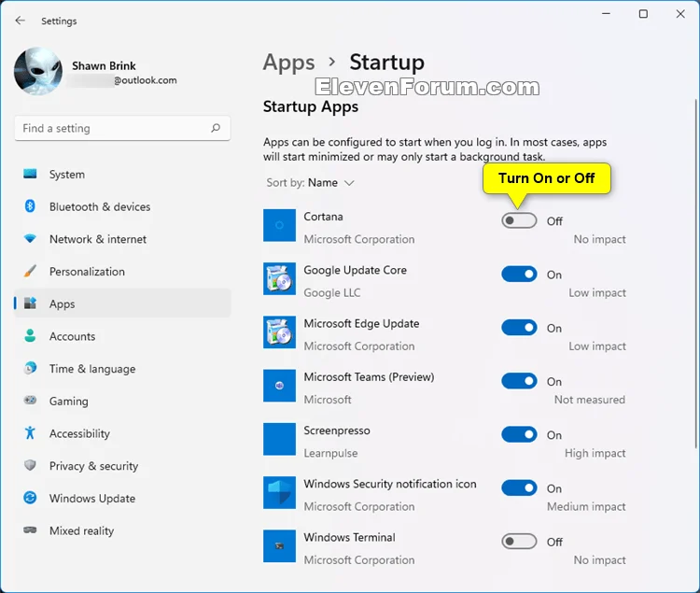The width and height of the screenshot is (700, 593).
Task: Click the Time & language globe icon
Action: (x=30, y=368)
